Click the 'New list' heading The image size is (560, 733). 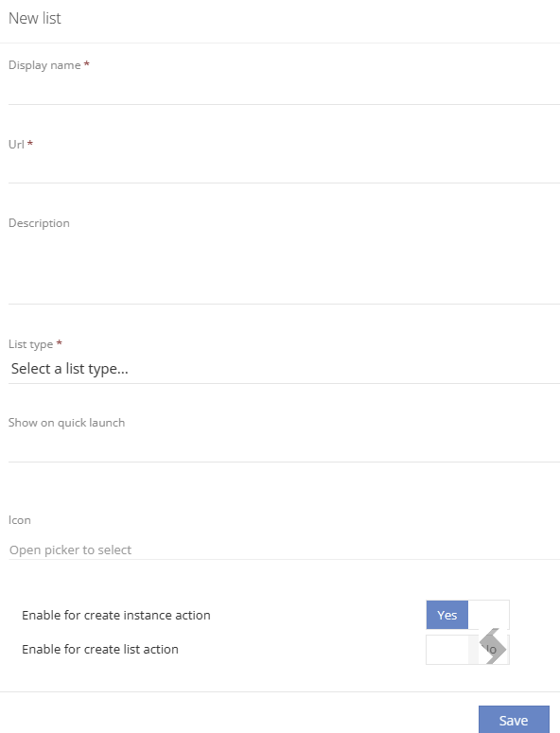tap(35, 18)
